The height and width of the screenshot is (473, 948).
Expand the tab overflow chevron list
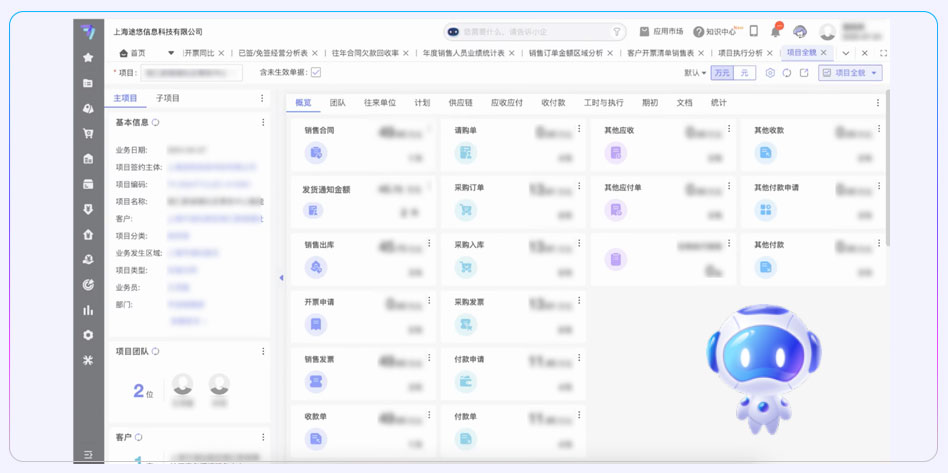(x=846, y=53)
